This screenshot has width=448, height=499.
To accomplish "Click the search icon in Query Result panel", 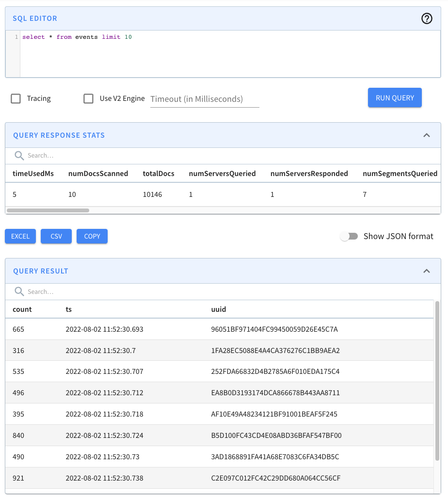I will pyautogui.click(x=18, y=291).
